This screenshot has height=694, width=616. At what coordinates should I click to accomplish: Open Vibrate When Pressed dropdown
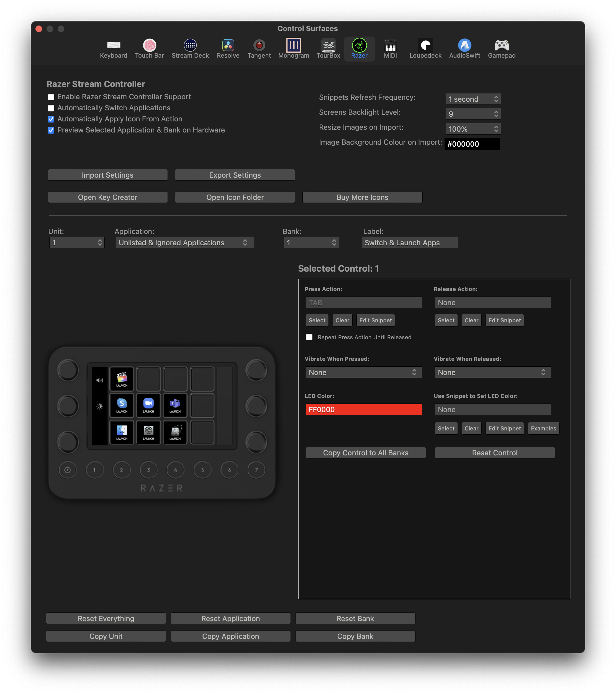click(x=363, y=372)
